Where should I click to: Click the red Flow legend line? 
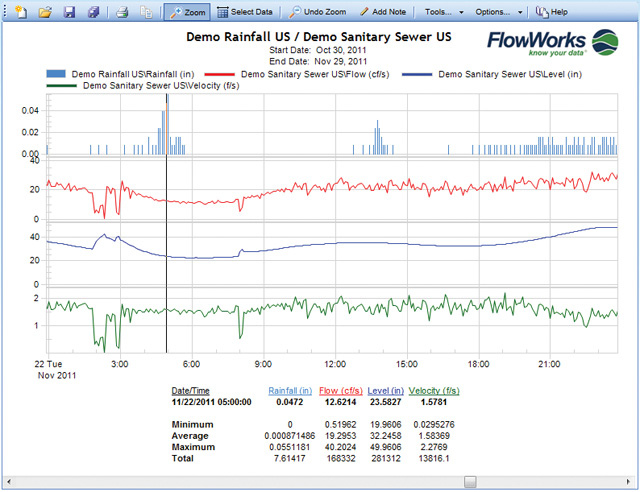[x=219, y=74]
